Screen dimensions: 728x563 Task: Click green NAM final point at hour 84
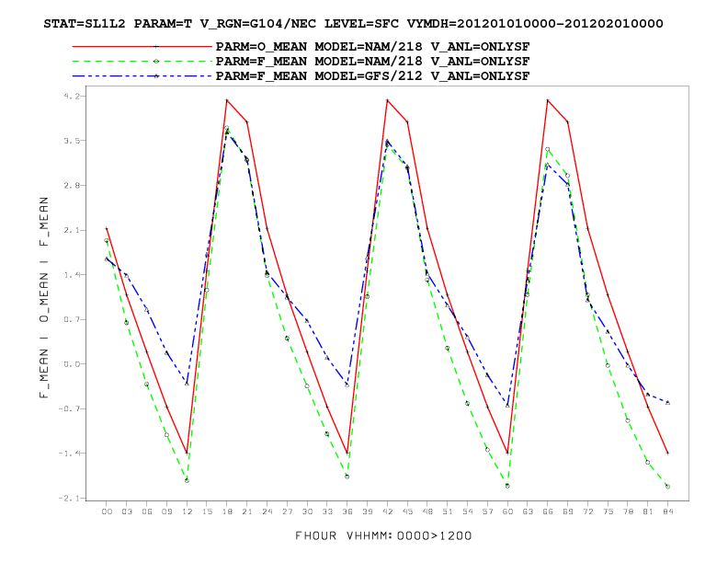point(667,487)
